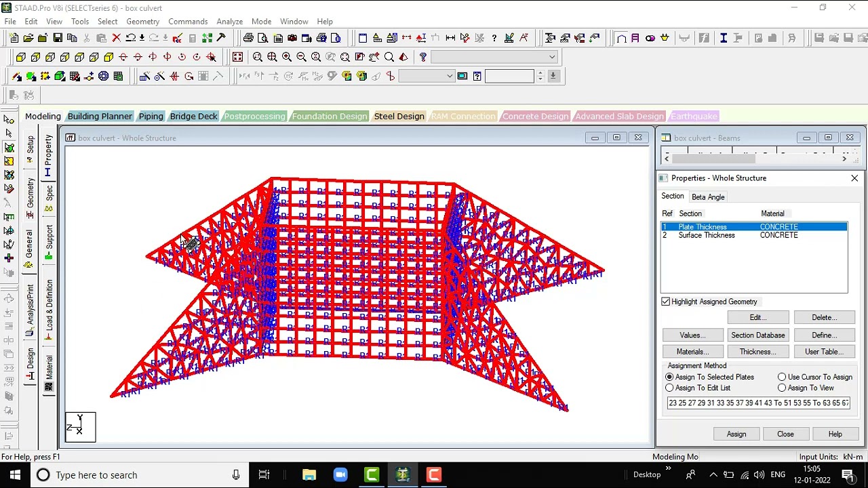Click the Section Database button
The height and width of the screenshot is (488, 868).
pyautogui.click(x=757, y=335)
